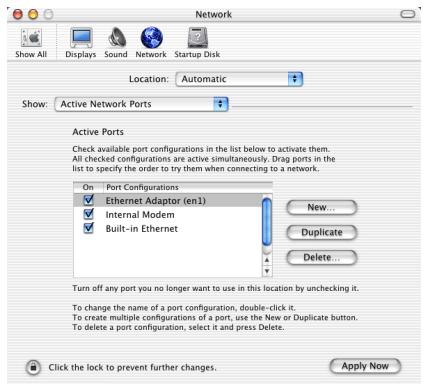Click the yellow minimize window button
Viewport: 423px width, 384px height.
click(33, 14)
